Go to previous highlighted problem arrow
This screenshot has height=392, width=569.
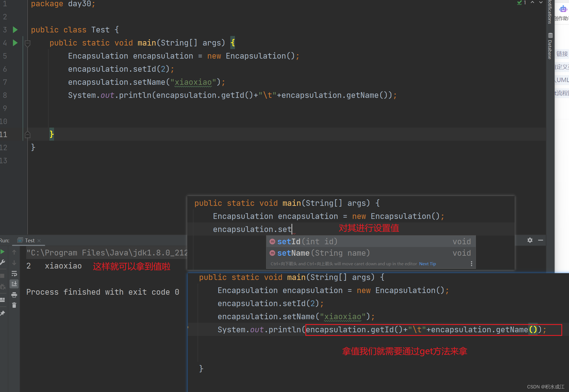pyautogui.click(x=532, y=2)
